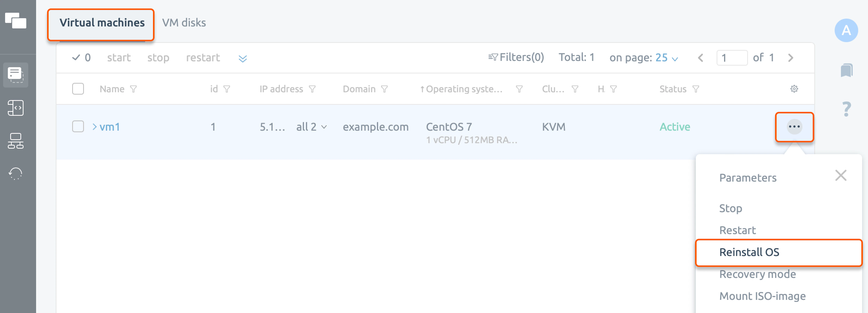Choose Reinstall OS from the menu

749,252
